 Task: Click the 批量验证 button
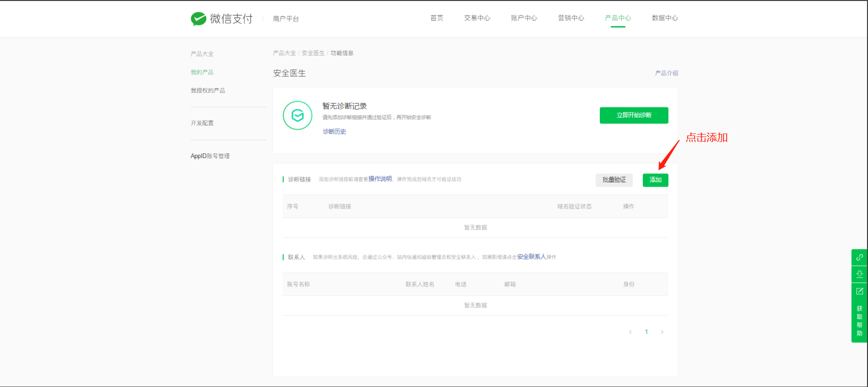pos(614,180)
